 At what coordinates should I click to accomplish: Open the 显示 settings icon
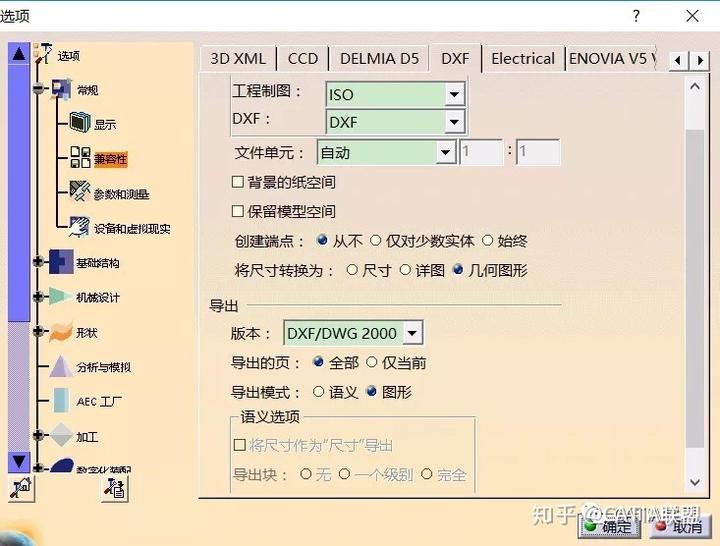click(80, 122)
